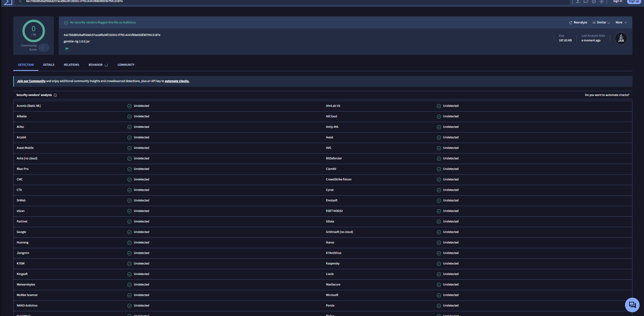Open the help question mark icon

click(594, 2)
